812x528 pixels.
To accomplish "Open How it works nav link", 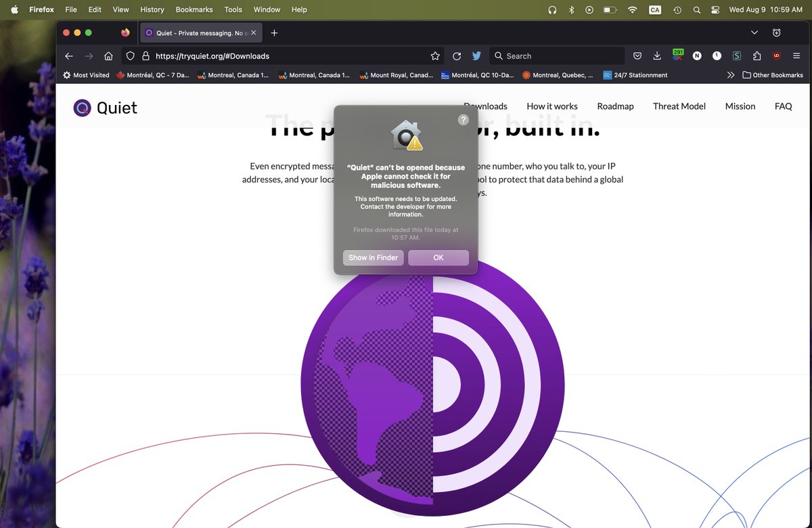I will [552, 106].
